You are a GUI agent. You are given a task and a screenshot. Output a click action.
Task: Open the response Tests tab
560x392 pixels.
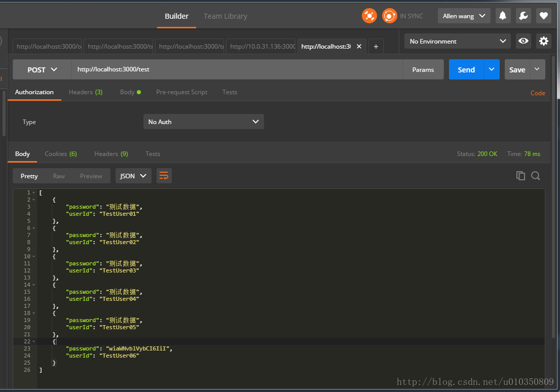153,154
